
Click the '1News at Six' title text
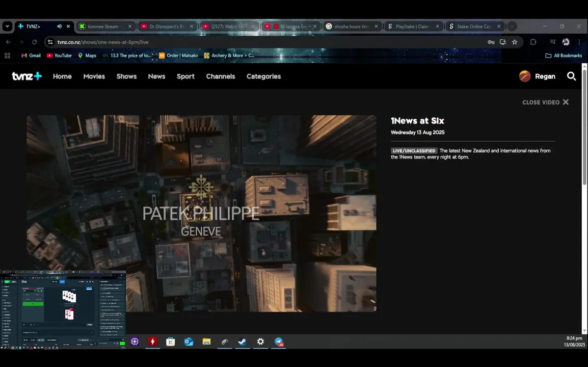click(417, 121)
